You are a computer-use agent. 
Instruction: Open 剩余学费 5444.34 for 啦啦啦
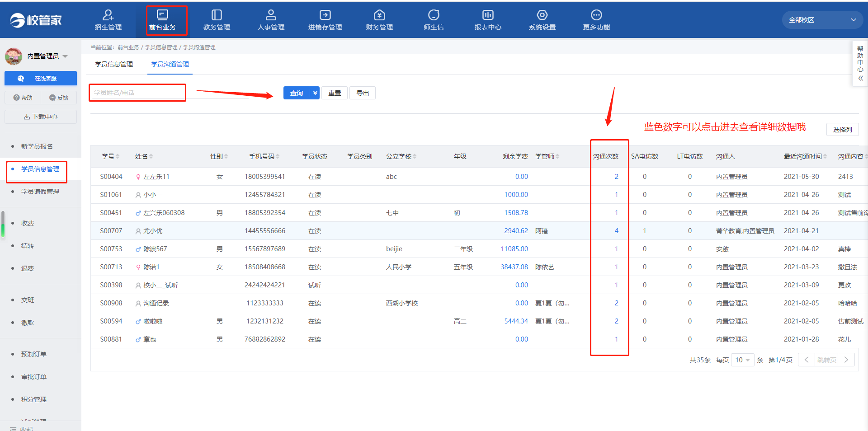click(x=516, y=321)
